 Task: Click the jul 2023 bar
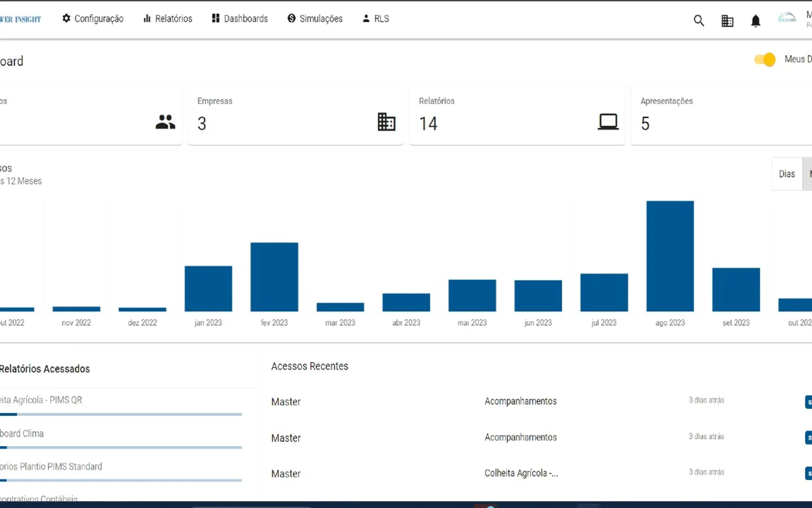[604, 293]
